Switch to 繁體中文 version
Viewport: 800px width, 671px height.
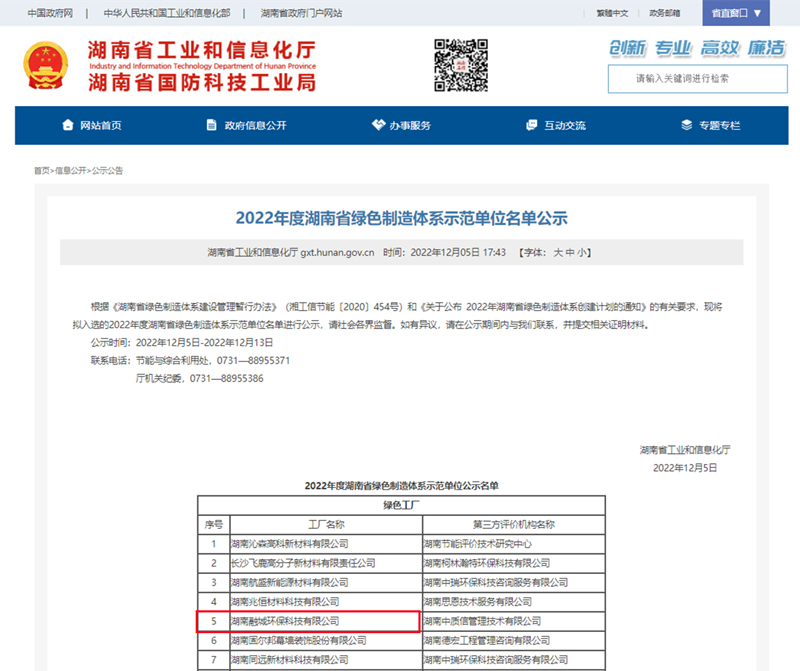[612, 13]
